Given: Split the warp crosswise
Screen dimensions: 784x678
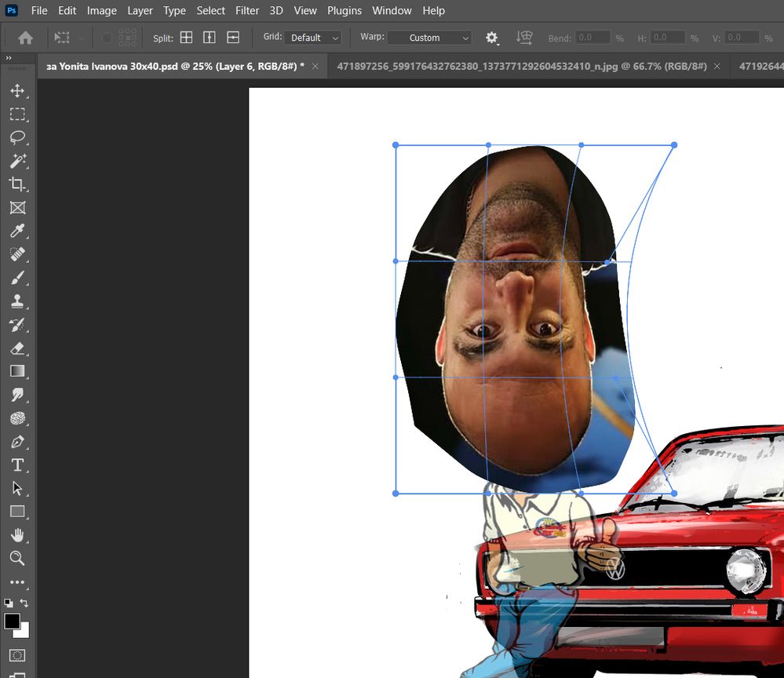Looking at the screenshot, I should coord(186,38).
